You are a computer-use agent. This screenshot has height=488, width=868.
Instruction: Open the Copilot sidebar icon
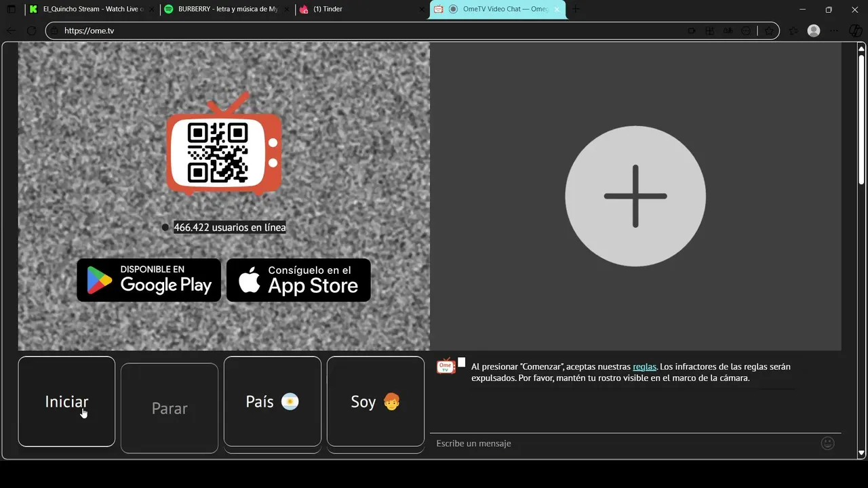pyautogui.click(x=855, y=30)
